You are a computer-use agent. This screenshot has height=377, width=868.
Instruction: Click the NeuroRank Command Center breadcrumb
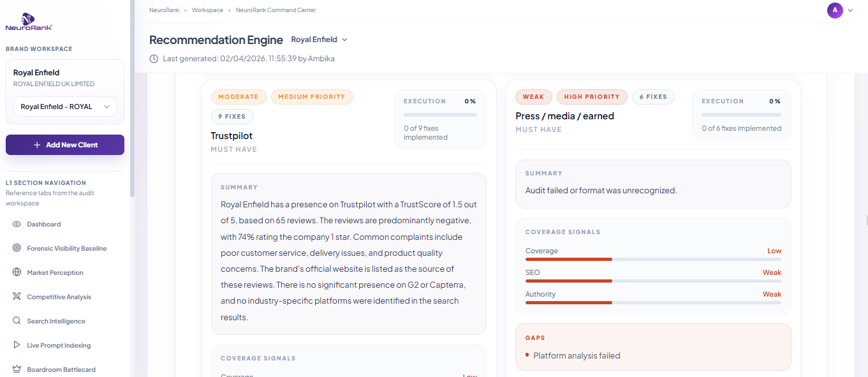(x=276, y=10)
